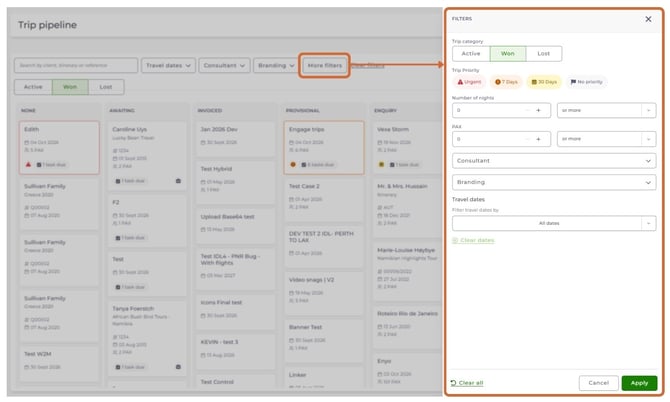The width and height of the screenshot is (670, 402).
Task: Click the briefcase icon on Caroline Uys card
Action: click(x=178, y=181)
